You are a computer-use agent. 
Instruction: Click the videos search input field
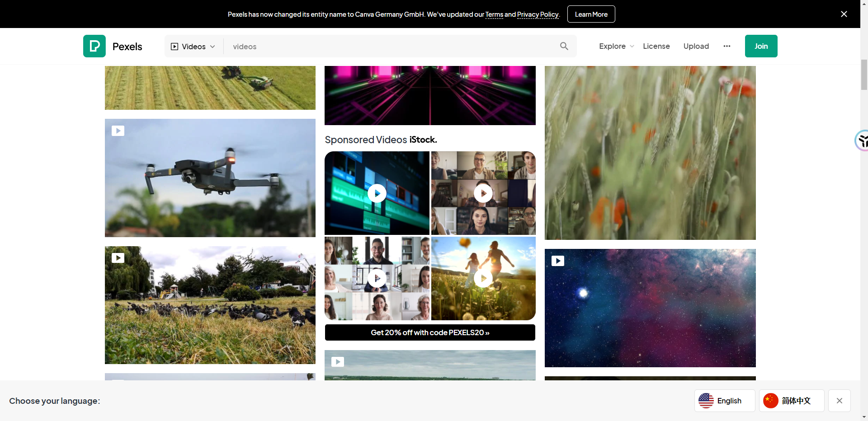pos(389,47)
